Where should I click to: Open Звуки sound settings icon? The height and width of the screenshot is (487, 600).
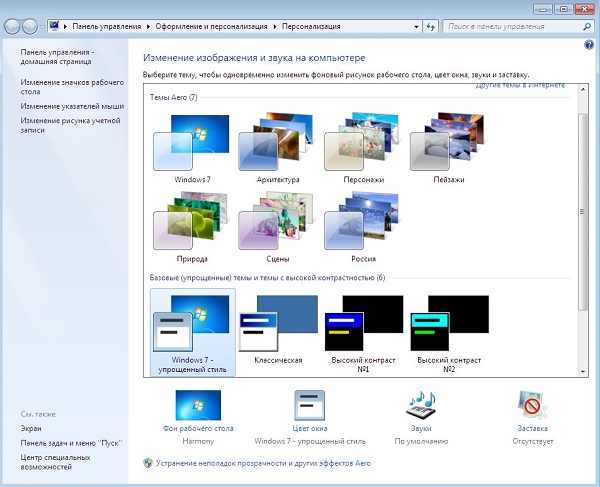421,406
